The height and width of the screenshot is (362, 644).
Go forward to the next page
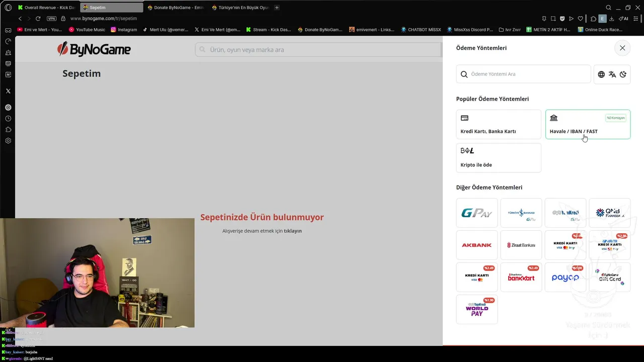tap(29, 19)
